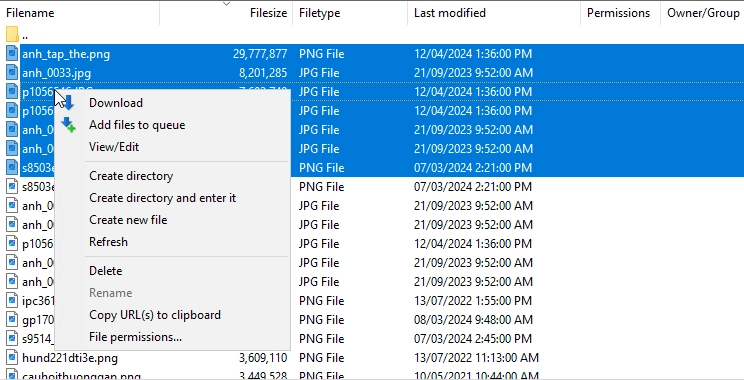Select Copy URL(s) to clipboard
Image resolution: width=744 pixels, height=380 pixels.
pyautogui.click(x=155, y=315)
